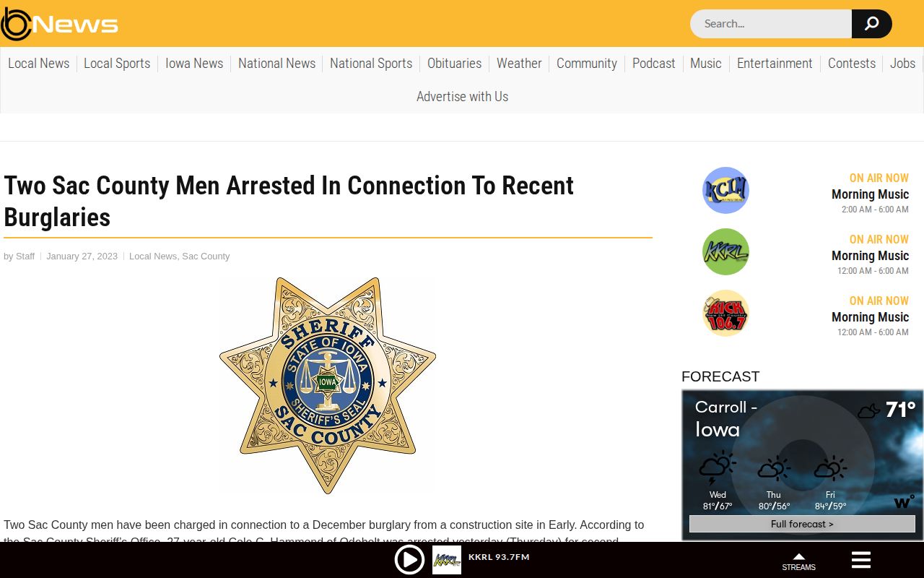Open the Music menu item

706,64
